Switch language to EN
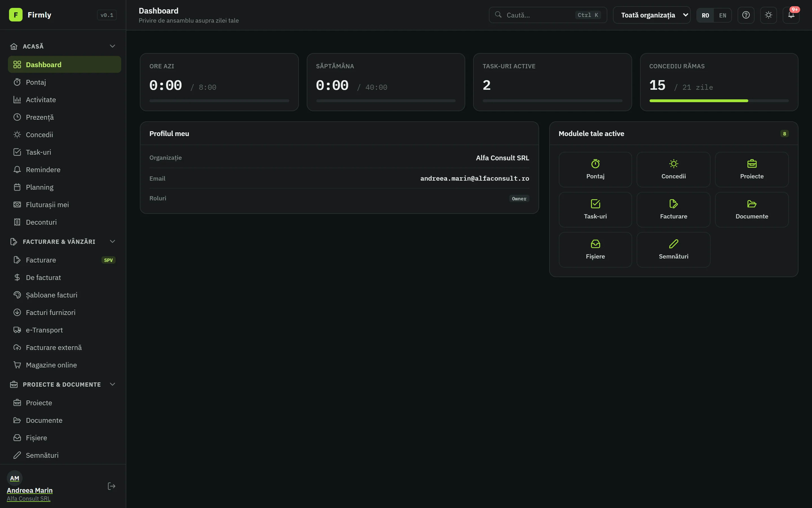Viewport: 812px width, 508px height. [723, 15]
